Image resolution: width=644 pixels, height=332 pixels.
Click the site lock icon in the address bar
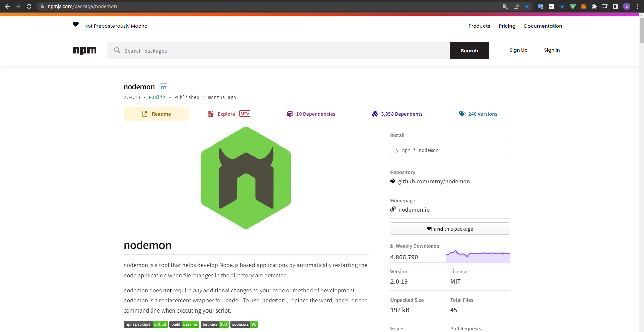42,6
